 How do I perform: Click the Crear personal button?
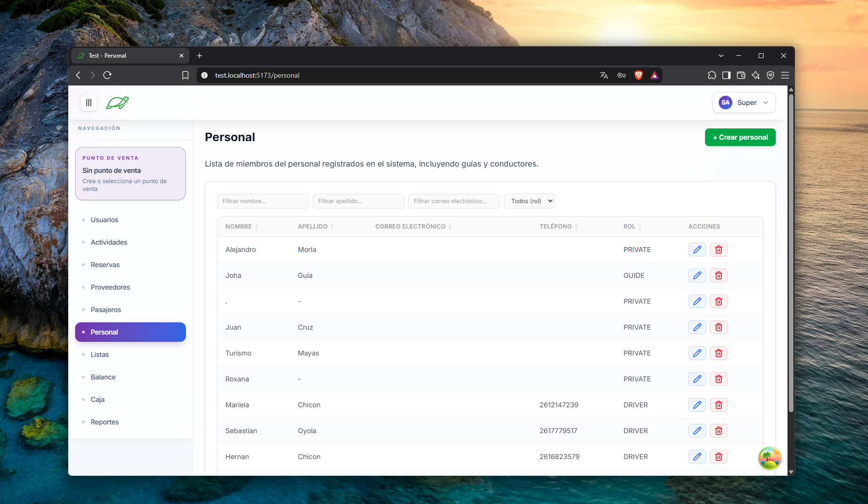click(x=740, y=137)
